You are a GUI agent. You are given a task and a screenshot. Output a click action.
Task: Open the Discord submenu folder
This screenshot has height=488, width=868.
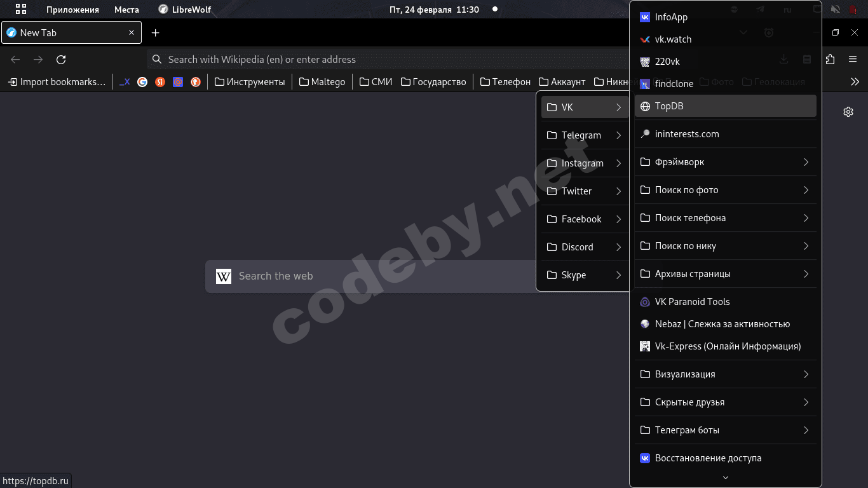[x=585, y=247]
